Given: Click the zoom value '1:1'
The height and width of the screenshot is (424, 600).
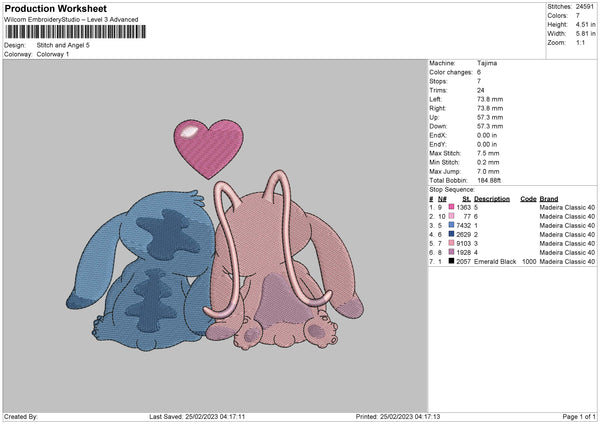Looking at the screenshot, I should click(580, 42).
